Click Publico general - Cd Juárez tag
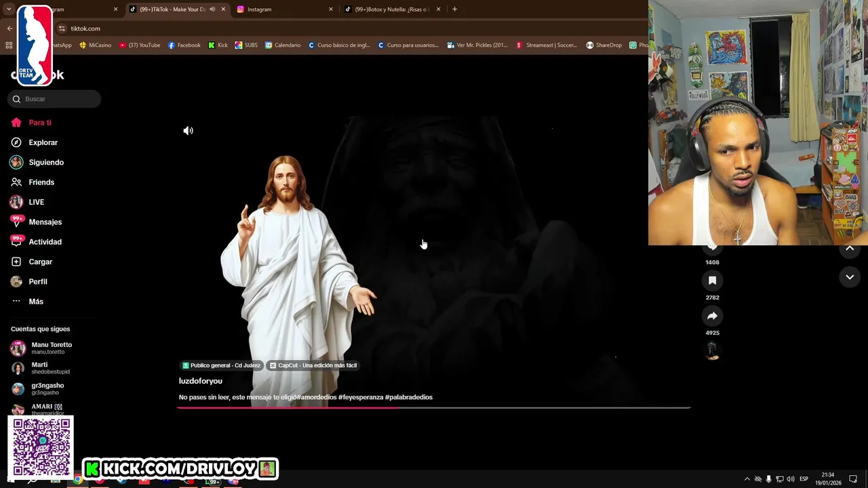This screenshot has width=868, height=488. click(221, 365)
